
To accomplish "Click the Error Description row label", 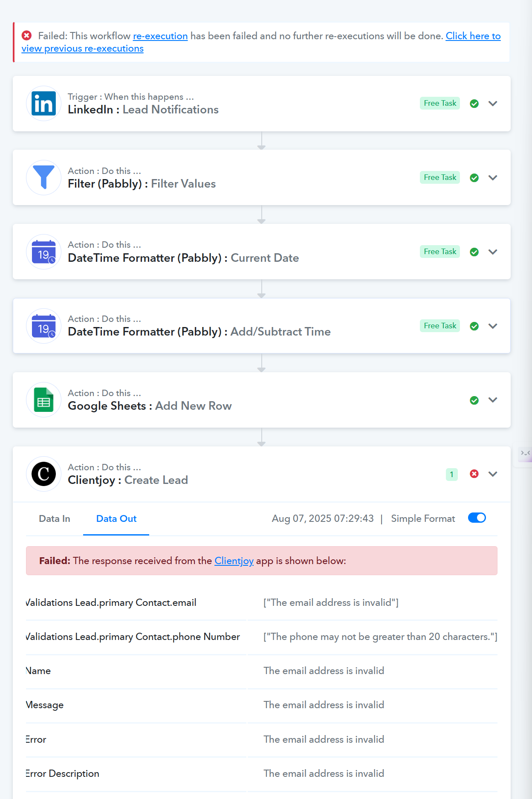I will (62, 773).
